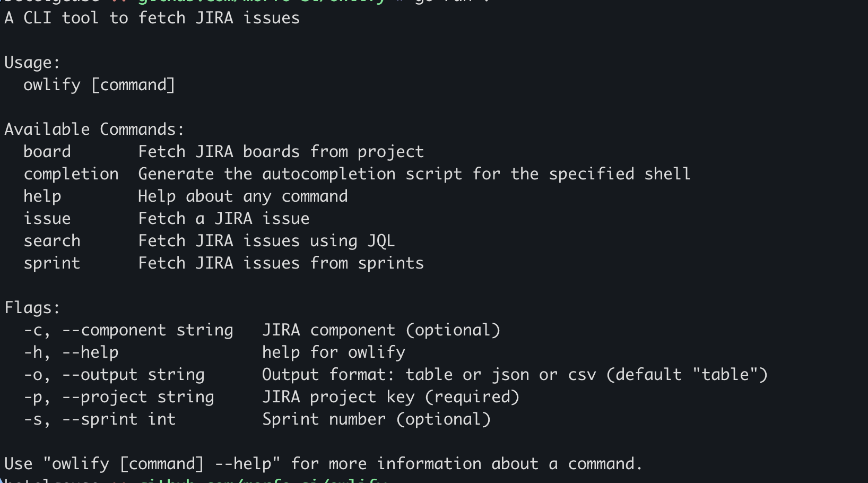The image size is (868, 483).
Task: Click the 'search' command name
Action: (52, 241)
